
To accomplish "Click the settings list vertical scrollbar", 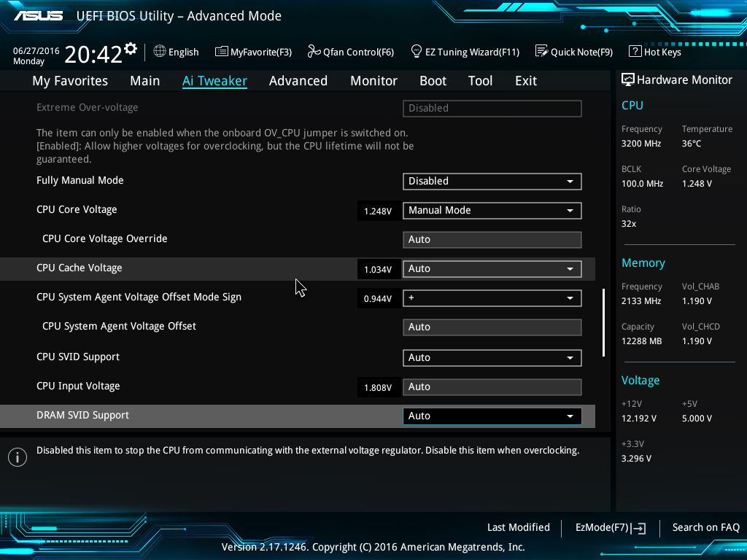I will click(603, 323).
